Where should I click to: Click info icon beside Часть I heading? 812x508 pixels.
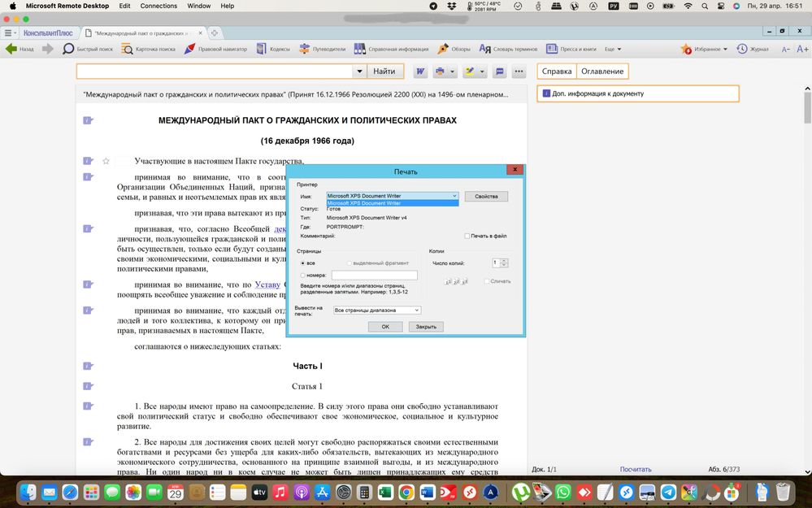click(88, 366)
